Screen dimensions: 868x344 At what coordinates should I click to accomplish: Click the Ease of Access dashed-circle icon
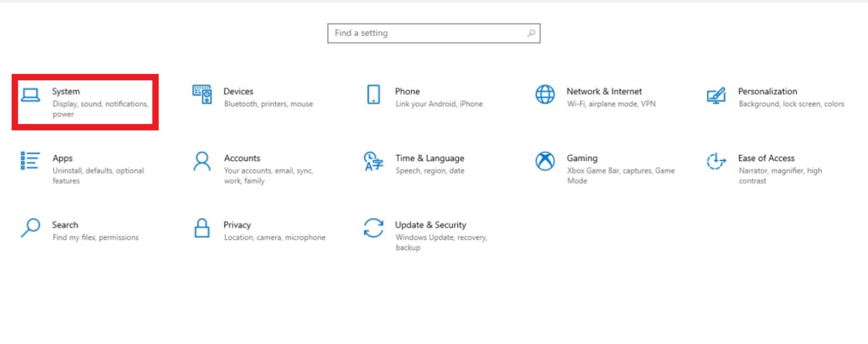[x=716, y=161]
